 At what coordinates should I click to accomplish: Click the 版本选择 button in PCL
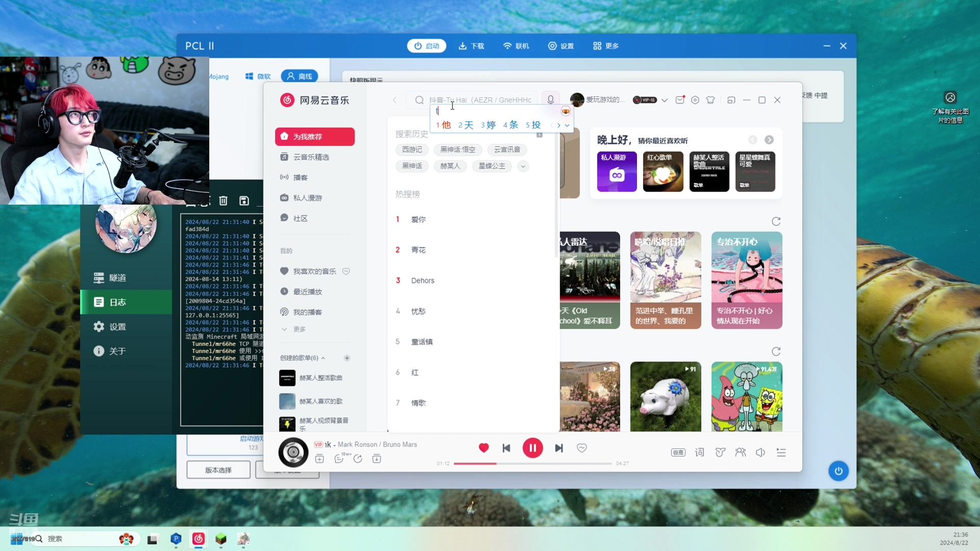click(x=218, y=470)
